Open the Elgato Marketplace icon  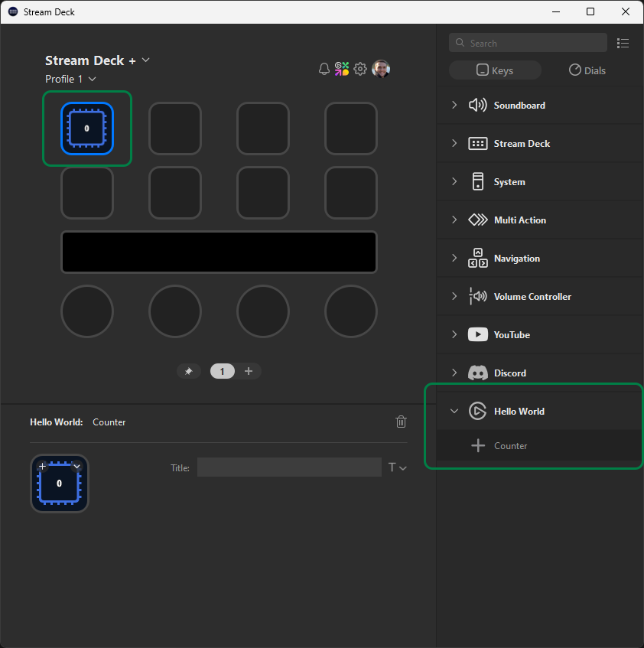click(342, 69)
